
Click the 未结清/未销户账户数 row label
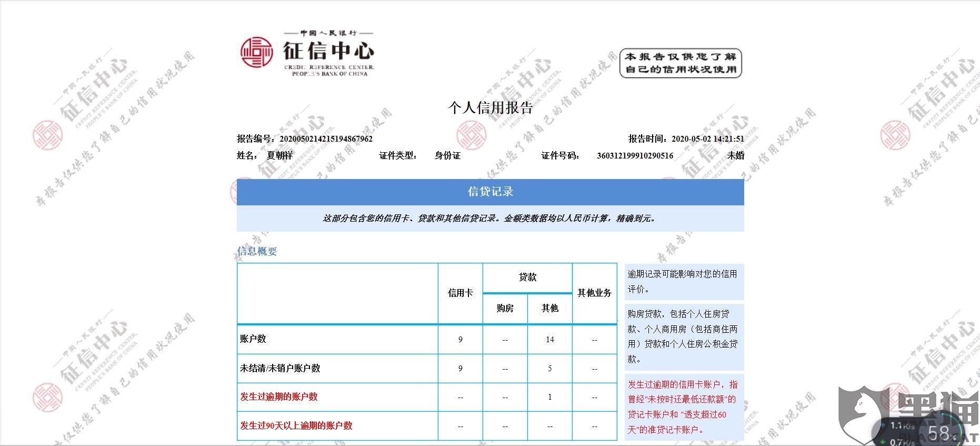[x=280, y=369]
